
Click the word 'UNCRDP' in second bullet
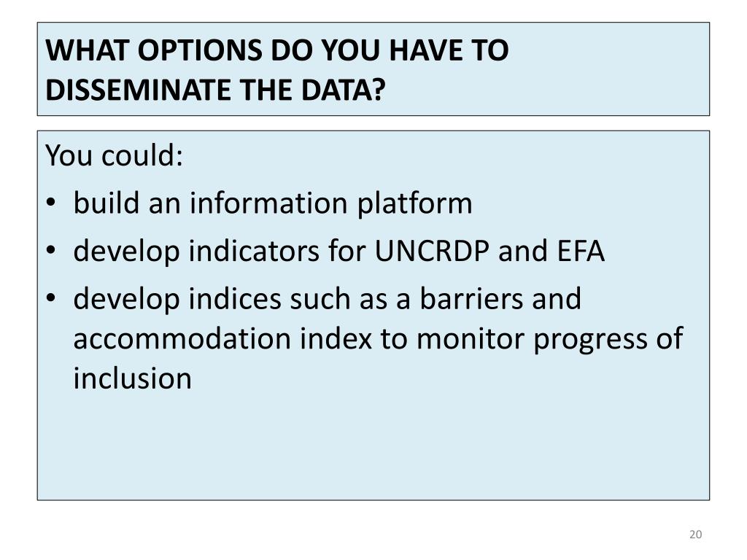pyautogui.click(x=432, y=251)
